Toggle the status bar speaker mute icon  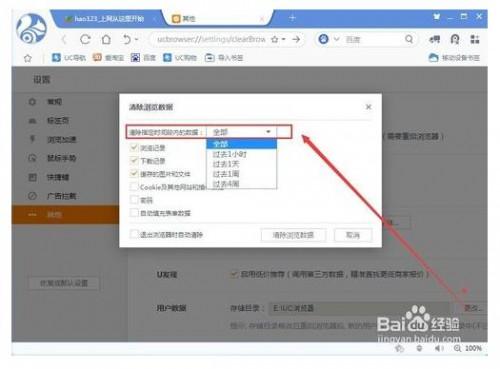pos(439,348)
